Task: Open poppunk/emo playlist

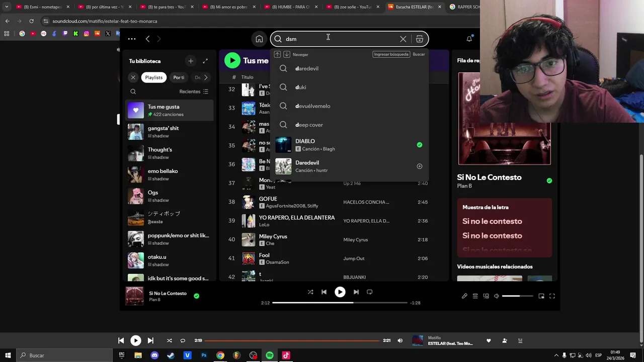Action: pos(170,239)
